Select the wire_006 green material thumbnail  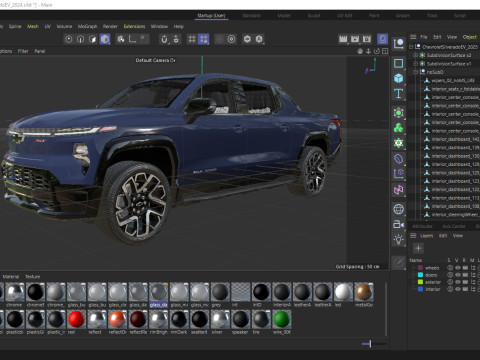[x=282, y=319]
